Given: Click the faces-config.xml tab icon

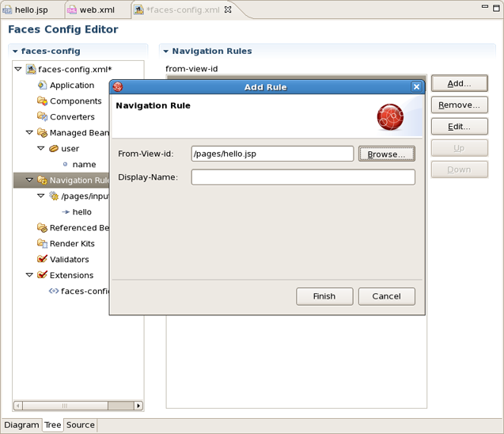Looking at the screenshot, I should pyautogui.click(x=139, y=10).
